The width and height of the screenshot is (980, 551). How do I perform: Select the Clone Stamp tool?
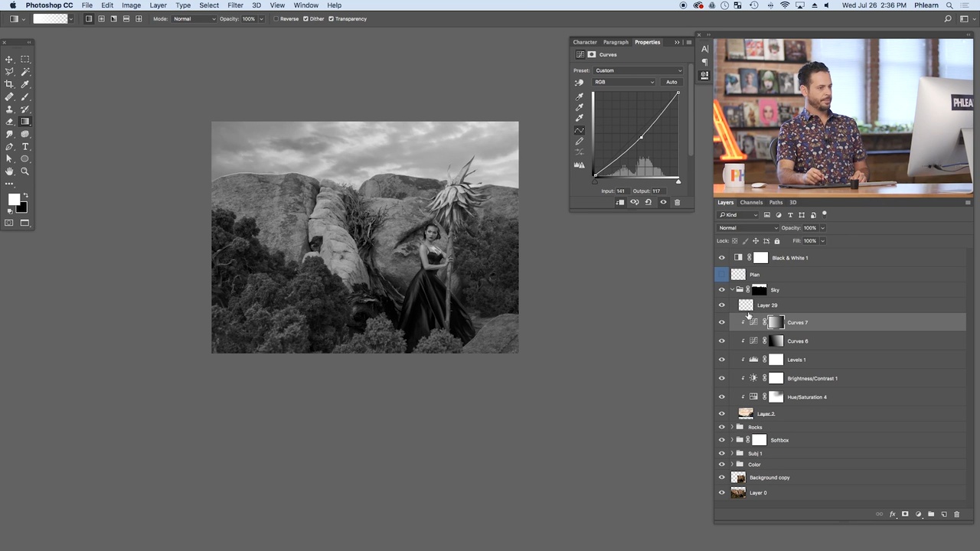click(x=9, y=109)
